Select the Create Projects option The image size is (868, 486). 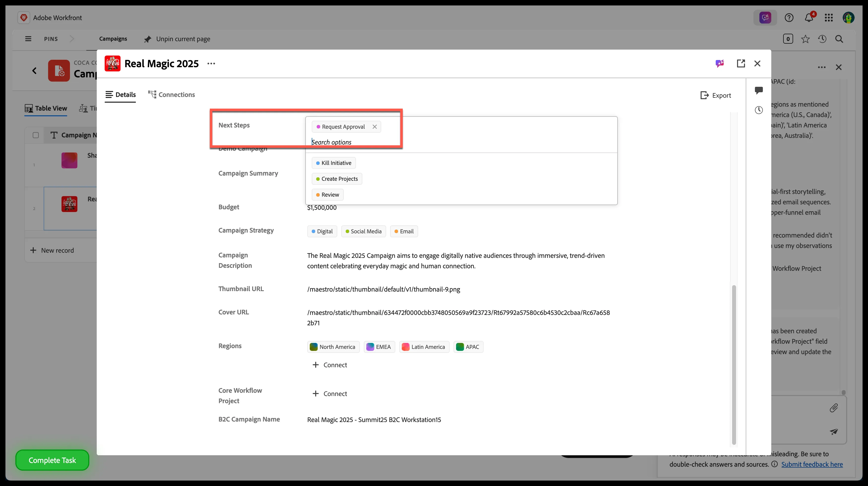click(x=337, y=179)
